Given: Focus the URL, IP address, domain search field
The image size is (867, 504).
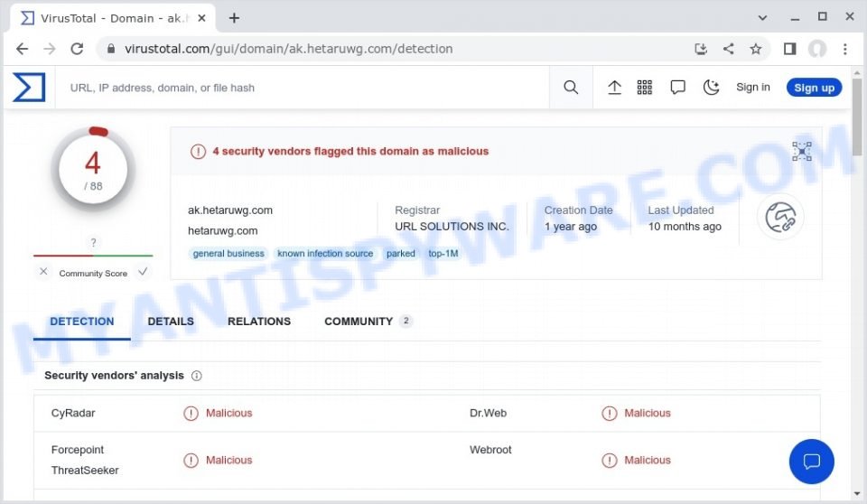Looking at the screenshot, I should [x=303, y=88].
